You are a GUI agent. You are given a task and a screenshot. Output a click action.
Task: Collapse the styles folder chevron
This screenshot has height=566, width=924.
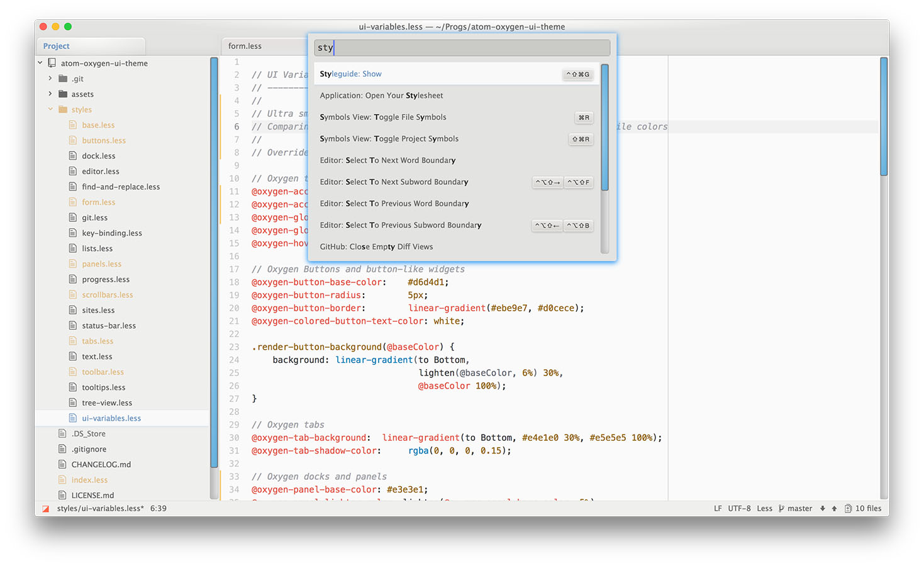[50, 109]
